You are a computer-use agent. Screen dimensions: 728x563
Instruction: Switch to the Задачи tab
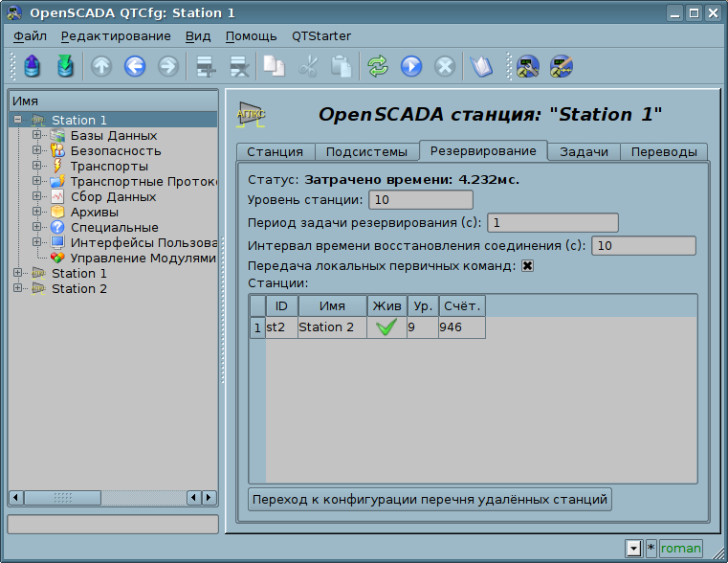584,152
